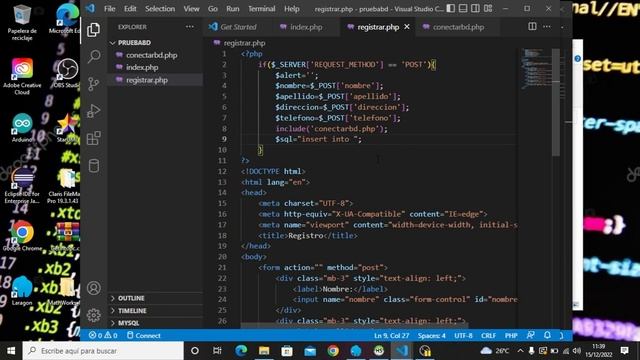Open conectarbd.php in the explorer tree
Viewport: 640px width, 360px height.
151,55
